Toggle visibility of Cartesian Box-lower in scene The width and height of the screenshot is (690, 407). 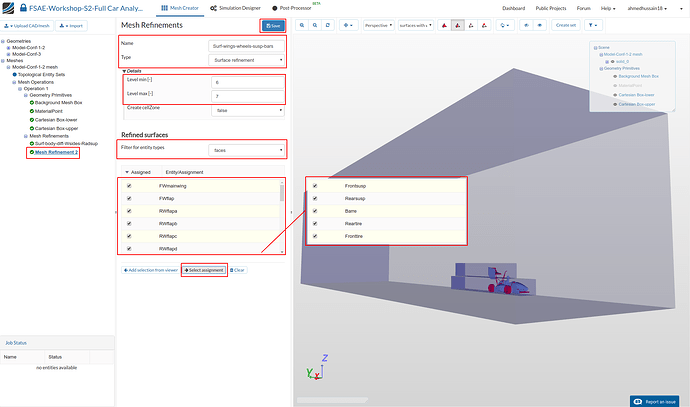pos(615,95)
